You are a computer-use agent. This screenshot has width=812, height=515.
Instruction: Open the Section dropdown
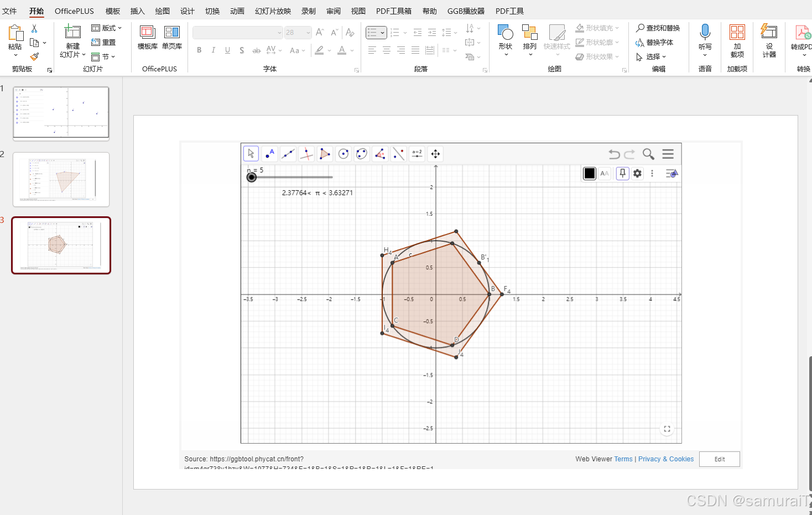[x=103, y=56]
